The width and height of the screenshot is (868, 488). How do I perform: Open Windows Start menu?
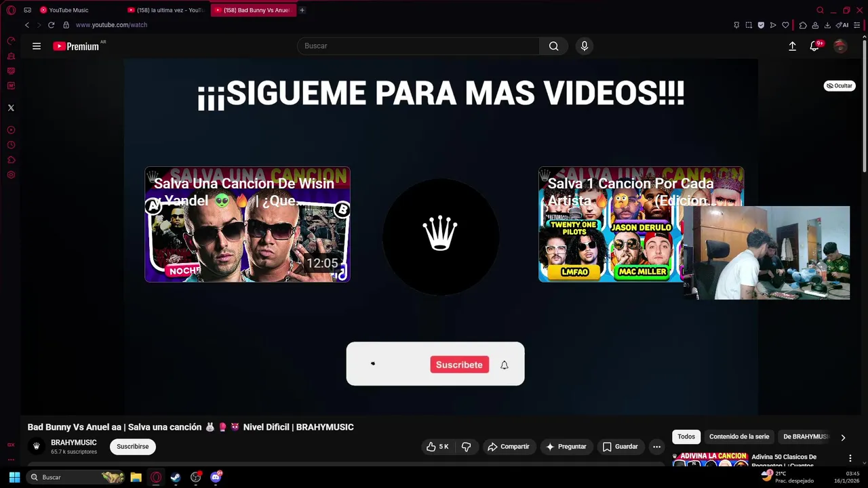point(14,477)
